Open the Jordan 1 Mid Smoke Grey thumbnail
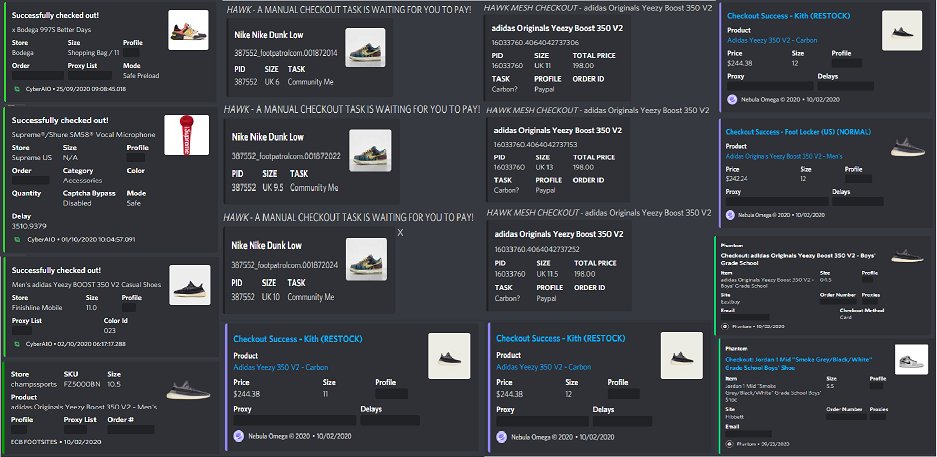 pyautogui.click(x=911, y=360)
